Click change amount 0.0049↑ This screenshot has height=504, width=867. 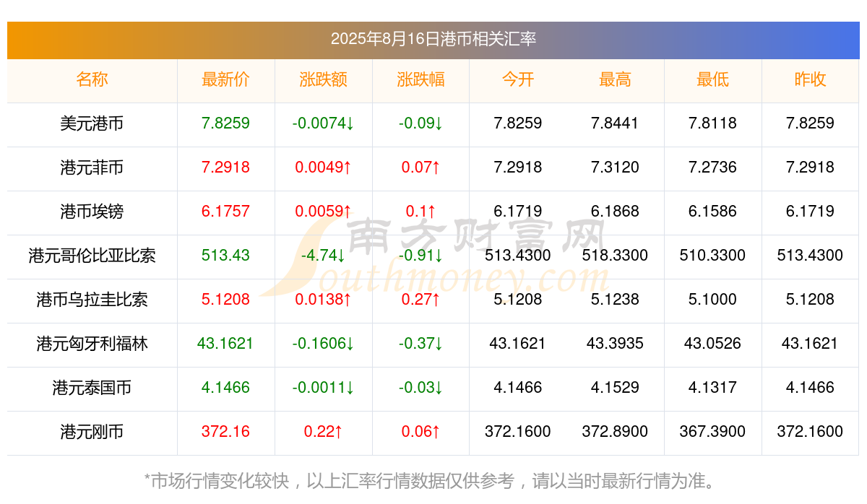click(324, 168)
